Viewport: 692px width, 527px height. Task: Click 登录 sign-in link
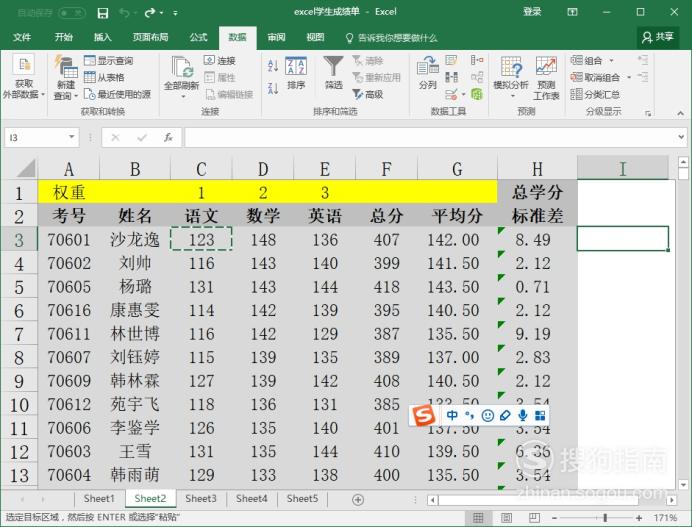pos(532,12)
